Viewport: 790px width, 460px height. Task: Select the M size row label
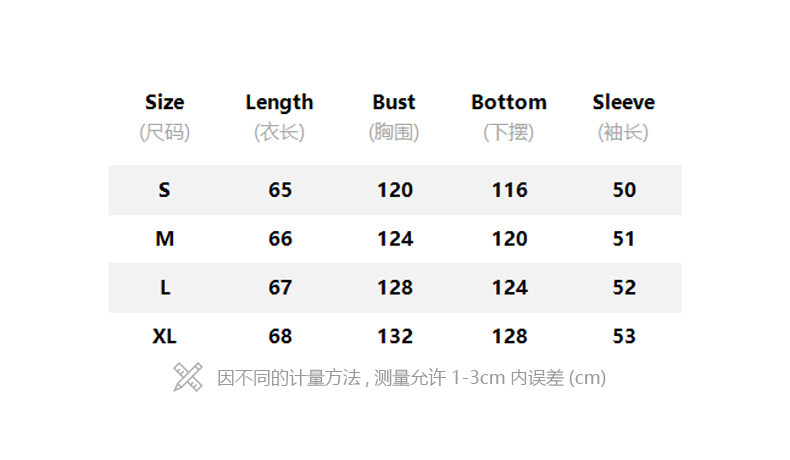[165, 239]
